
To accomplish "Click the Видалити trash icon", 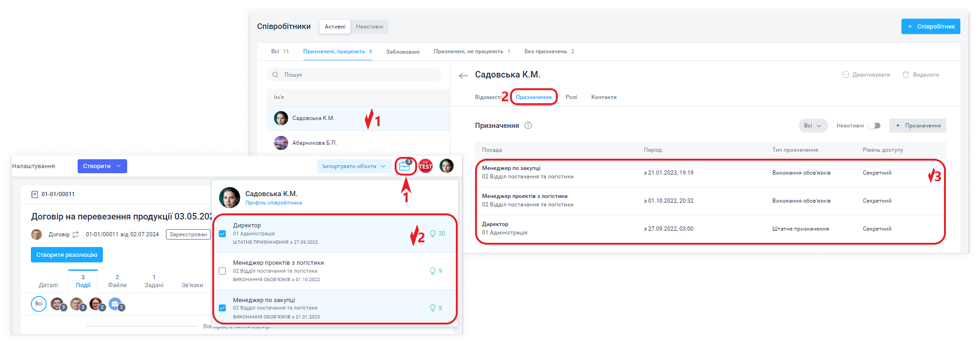I will [x=906, y=75].
